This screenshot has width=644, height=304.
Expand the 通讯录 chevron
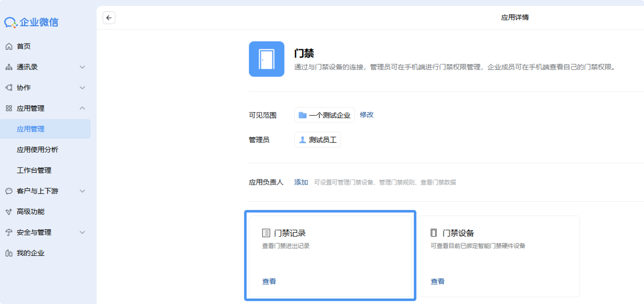tap(82, 67)
